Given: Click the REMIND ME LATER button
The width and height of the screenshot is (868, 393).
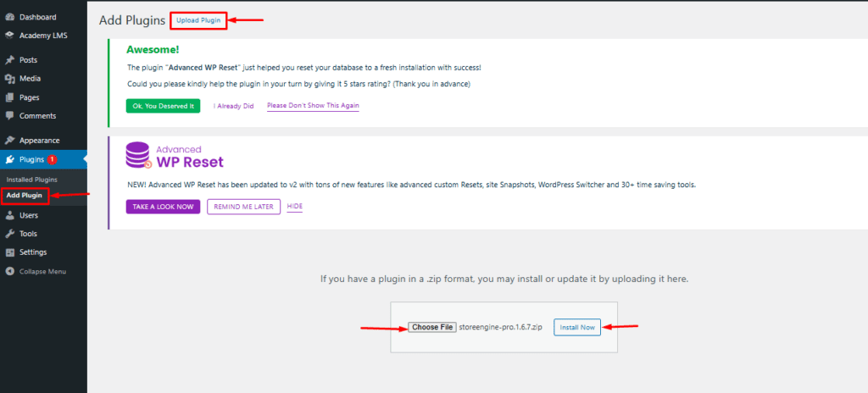Looking at the screenshot, I should point(243,207).
